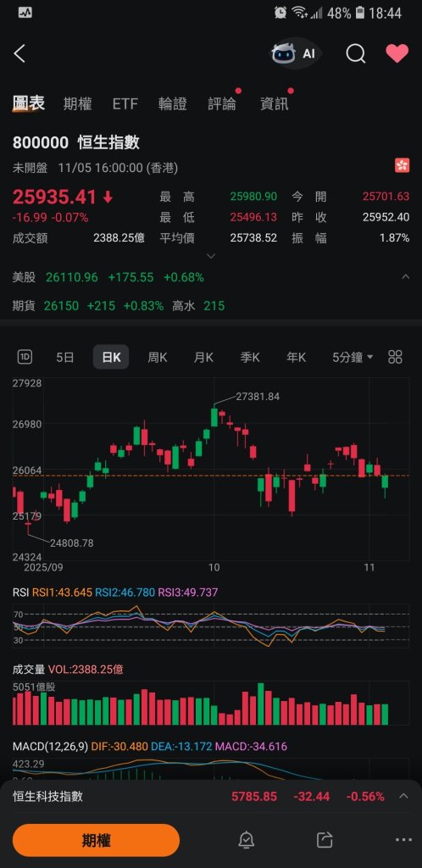Screen dimensions: 422x868
Task: Tap the price alert bell icon
Action: coord(246,840)
